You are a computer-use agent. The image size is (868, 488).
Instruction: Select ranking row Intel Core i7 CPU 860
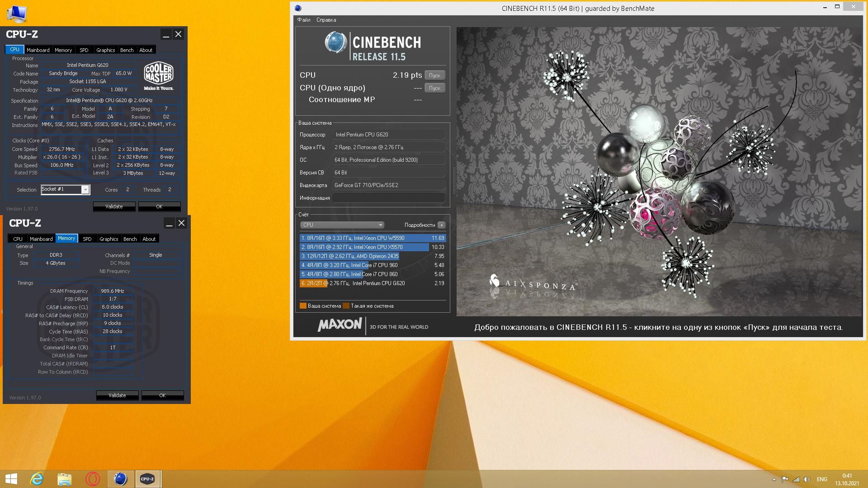pyautogui.click(x=373, y=274)
